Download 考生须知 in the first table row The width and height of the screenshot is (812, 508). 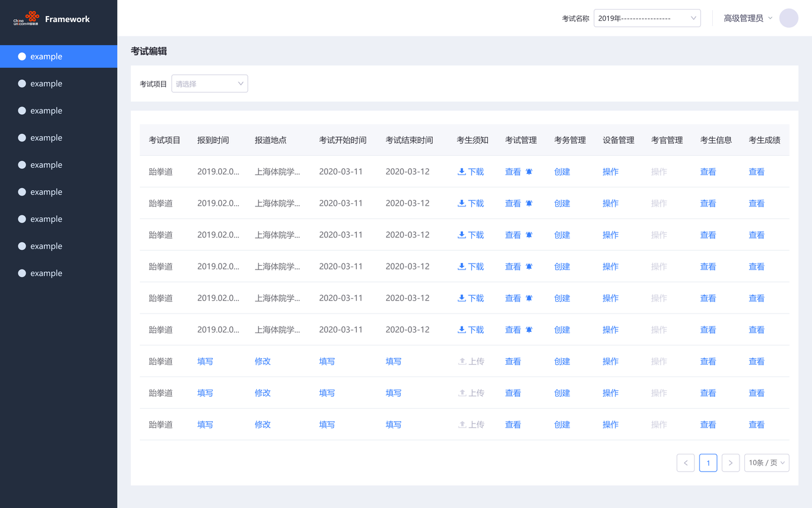tap(470, 171)
